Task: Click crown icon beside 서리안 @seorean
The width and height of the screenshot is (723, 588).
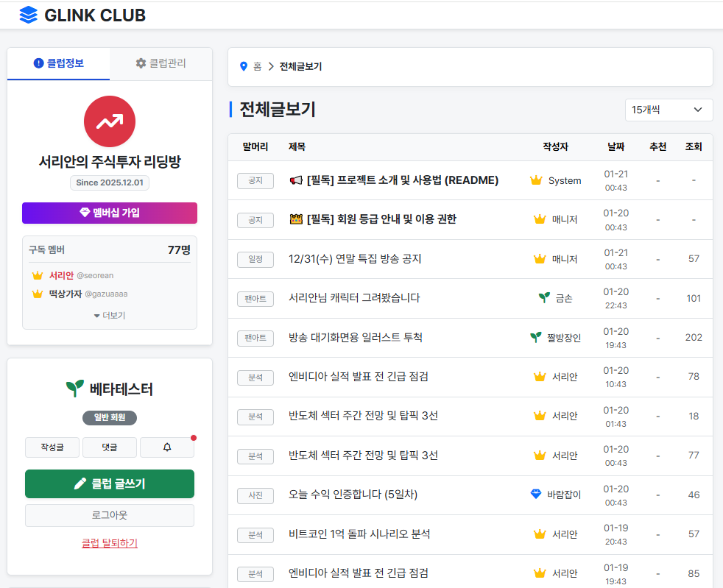Action: coord(38,275)
